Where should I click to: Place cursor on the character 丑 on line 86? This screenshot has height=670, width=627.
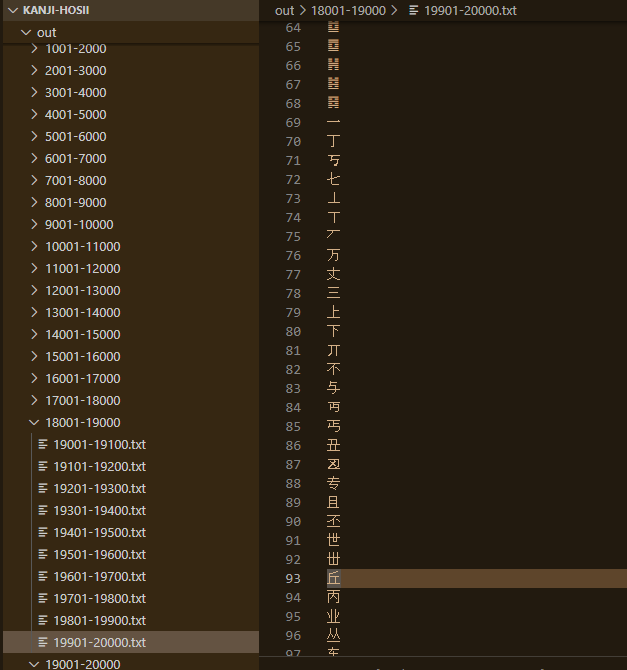[x=333, y=446]
